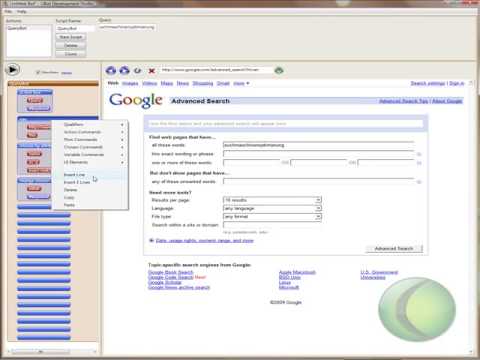Choose Insert 5 Lines in the context menu
480x360 pixels.
coord(90,182)
